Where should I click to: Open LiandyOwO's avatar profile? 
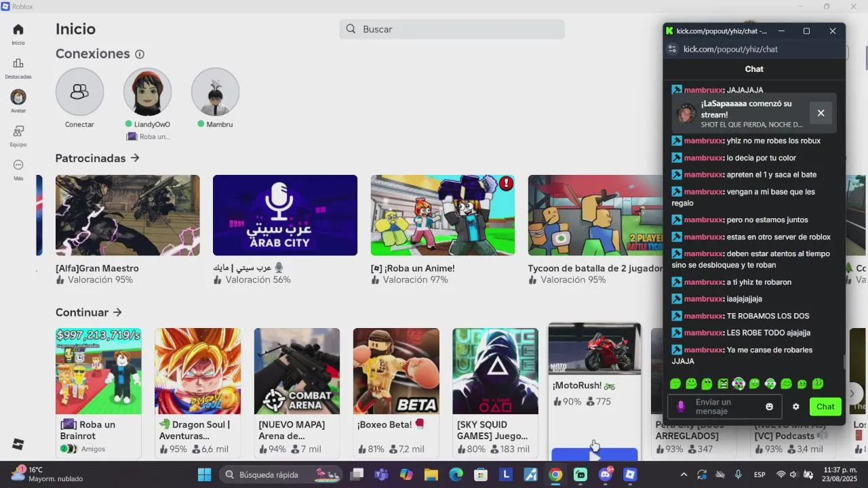pos(147,91)
